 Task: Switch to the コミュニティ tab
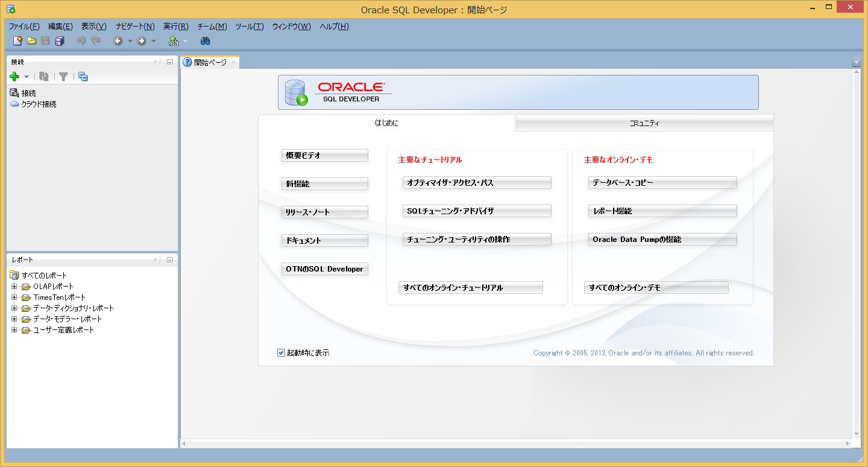tap(644, 123)
